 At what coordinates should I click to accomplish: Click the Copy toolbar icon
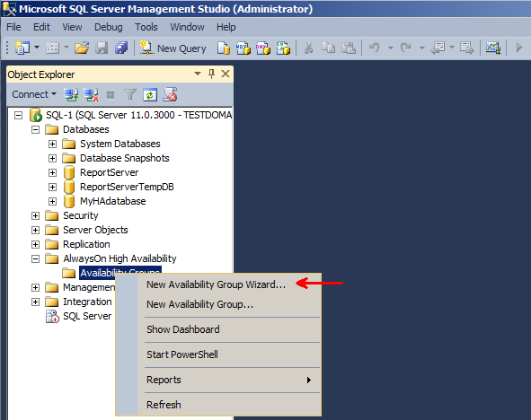click(328, 48)
